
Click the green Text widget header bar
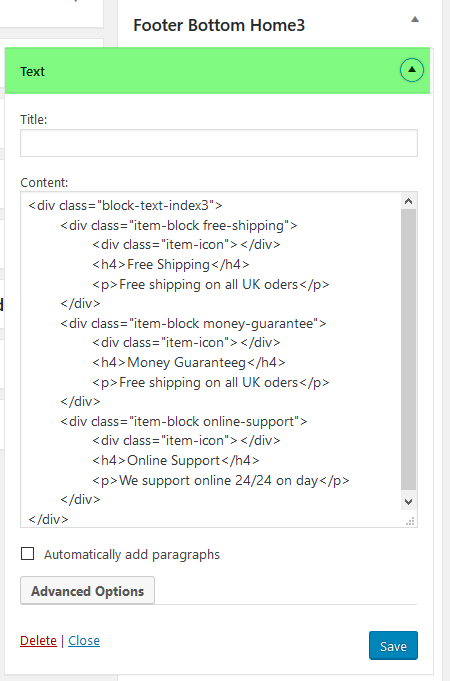point(217,71)
